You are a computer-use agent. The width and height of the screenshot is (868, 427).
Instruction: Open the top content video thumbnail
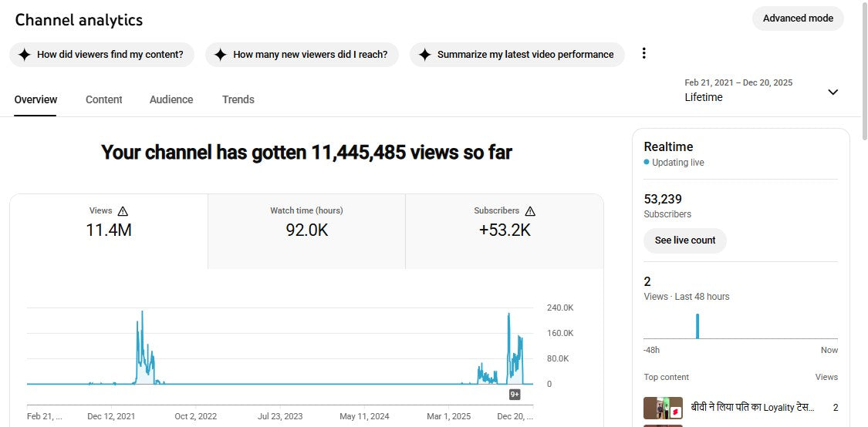pos(663,408)
